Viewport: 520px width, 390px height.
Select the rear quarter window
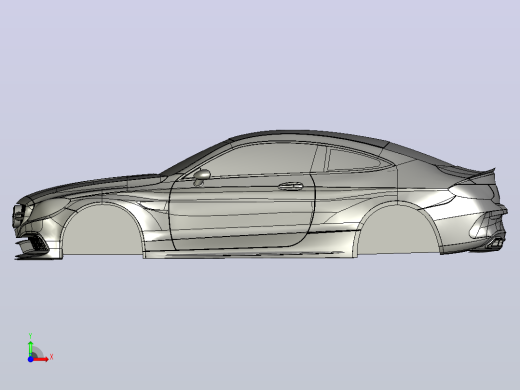coord(354,161)
